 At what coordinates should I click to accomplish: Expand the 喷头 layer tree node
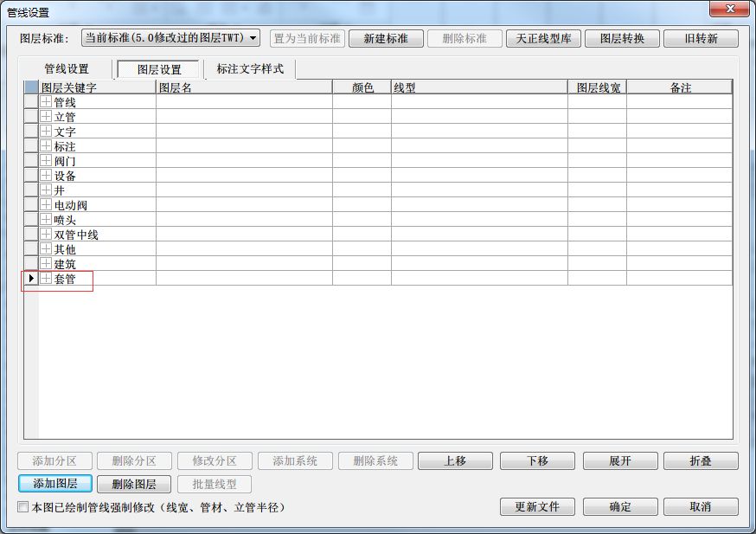[x=46, y=219]
